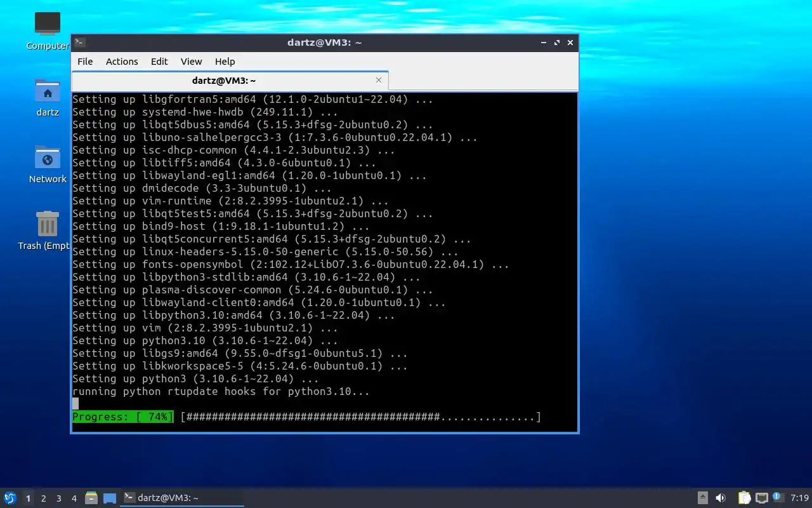Open the File menu
812x508 pixels.
[85, 62]
